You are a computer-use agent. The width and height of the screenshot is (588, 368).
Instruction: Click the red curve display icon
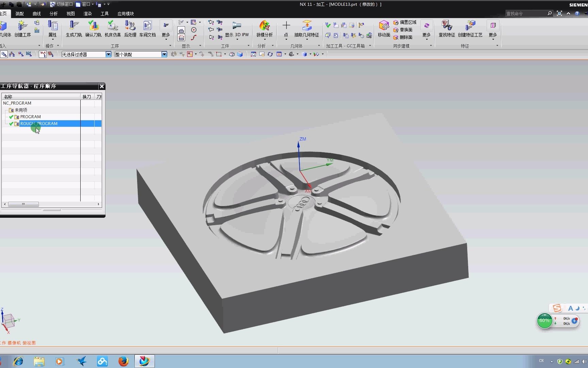pos(194,37)
